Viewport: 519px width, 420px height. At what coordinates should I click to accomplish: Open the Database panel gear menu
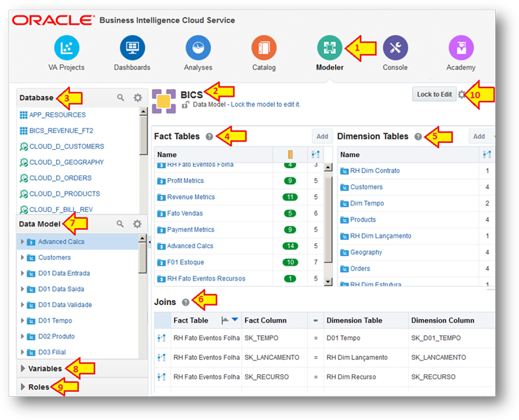(137, 97)
